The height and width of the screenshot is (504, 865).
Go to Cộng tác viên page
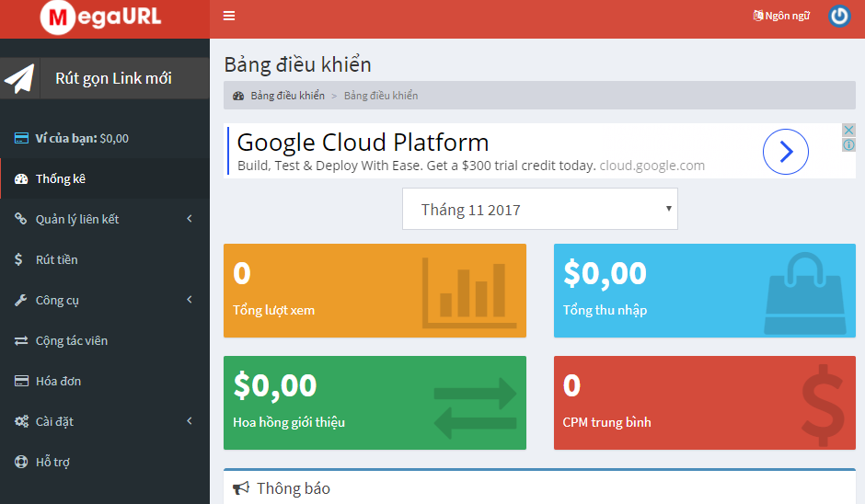click(x=72, y=340)
